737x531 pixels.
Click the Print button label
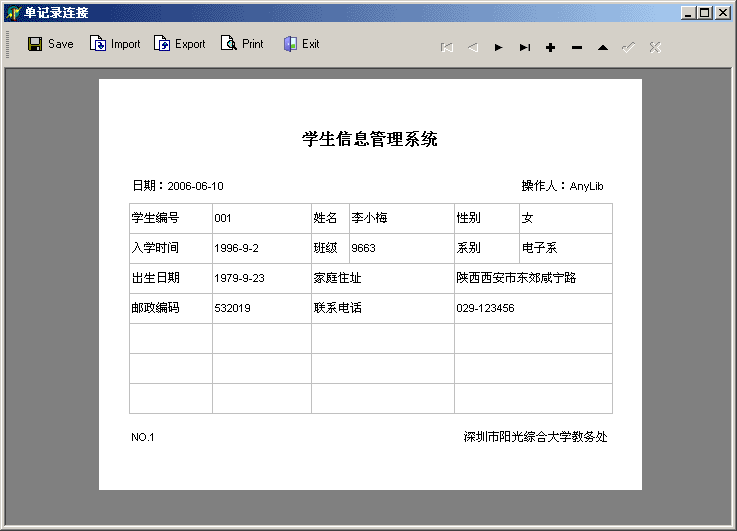(253, 44)
